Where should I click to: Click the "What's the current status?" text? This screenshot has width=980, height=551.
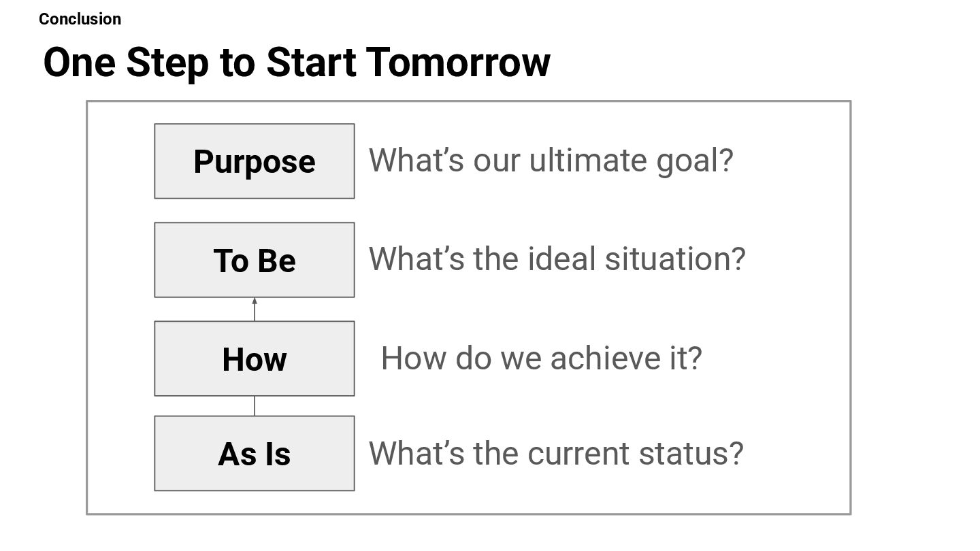(556, 453)
